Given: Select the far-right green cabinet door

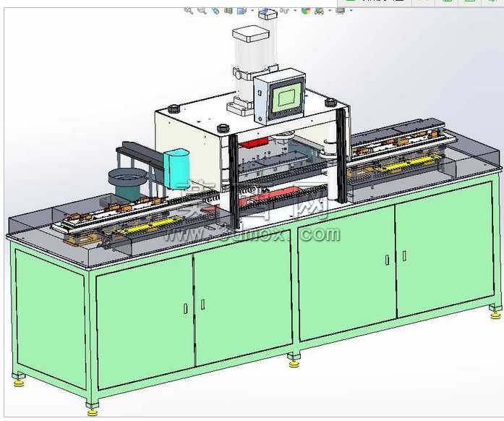Looking at the screenshot, I should (x=445, y=250).
